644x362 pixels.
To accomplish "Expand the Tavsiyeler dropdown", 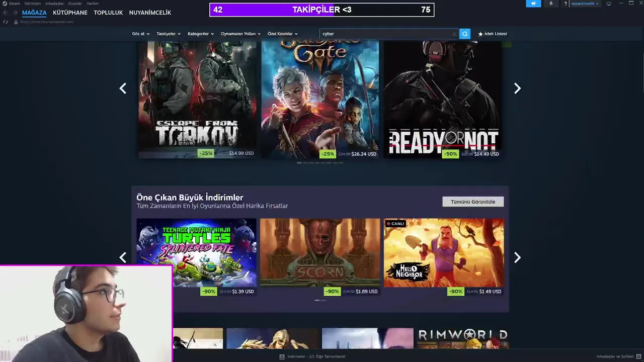I will point(169,34).
